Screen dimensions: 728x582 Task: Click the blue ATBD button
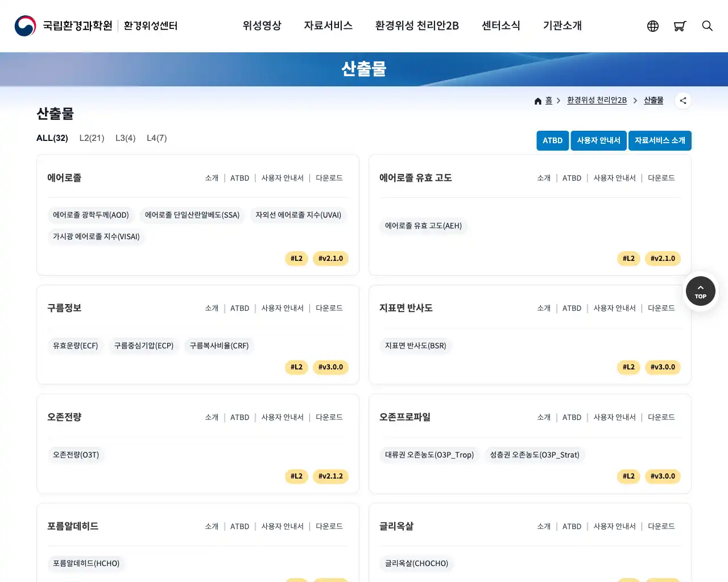click(x=552, y=140)
